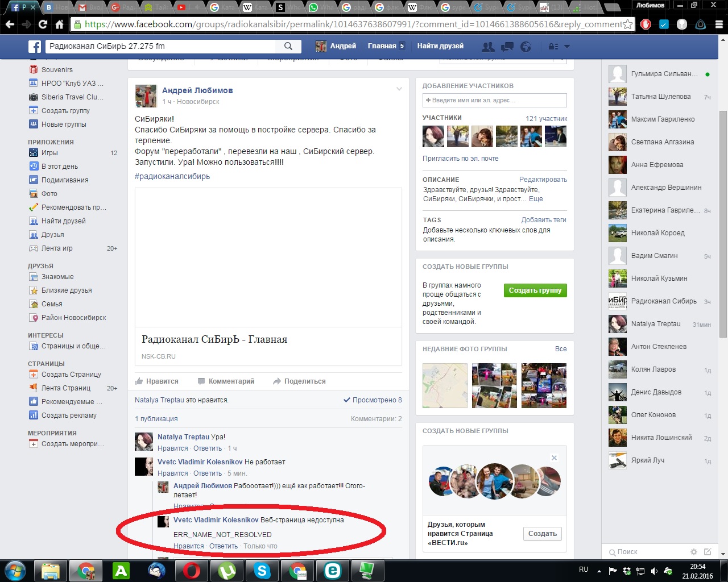The image size is (728, 582).
Task: Open chat settings gear icon
Action: click(693, 552)
